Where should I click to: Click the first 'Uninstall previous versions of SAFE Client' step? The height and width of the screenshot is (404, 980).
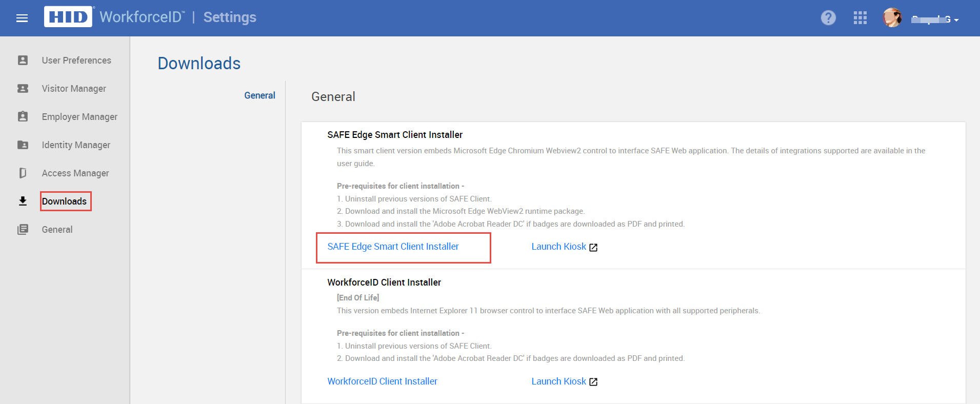point(414,199)
